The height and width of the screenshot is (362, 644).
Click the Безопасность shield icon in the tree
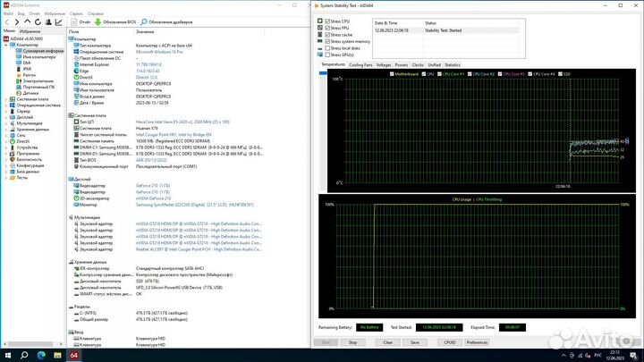coord(13,159)
